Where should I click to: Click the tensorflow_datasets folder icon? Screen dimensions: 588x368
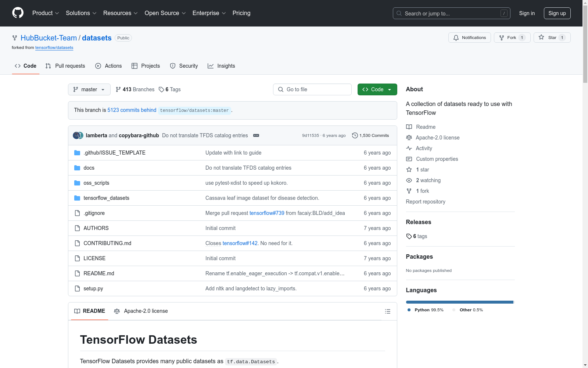tap(77, 198)
